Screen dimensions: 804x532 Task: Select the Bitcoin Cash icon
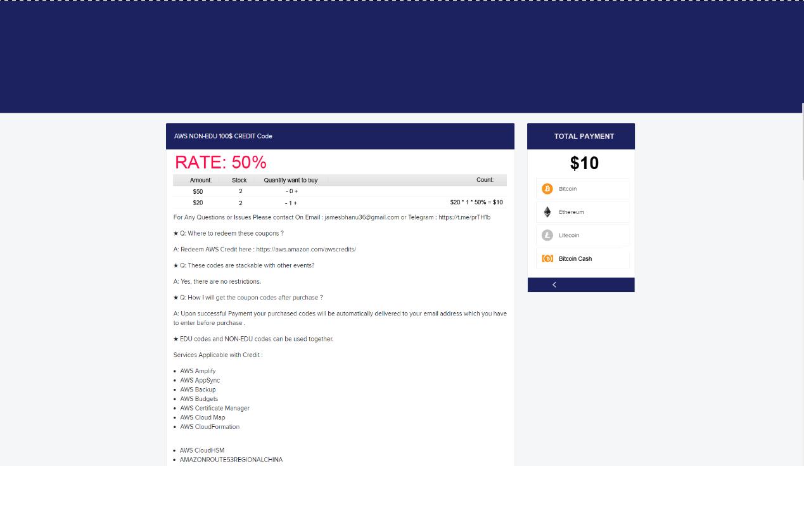click(x=547, y=258)
